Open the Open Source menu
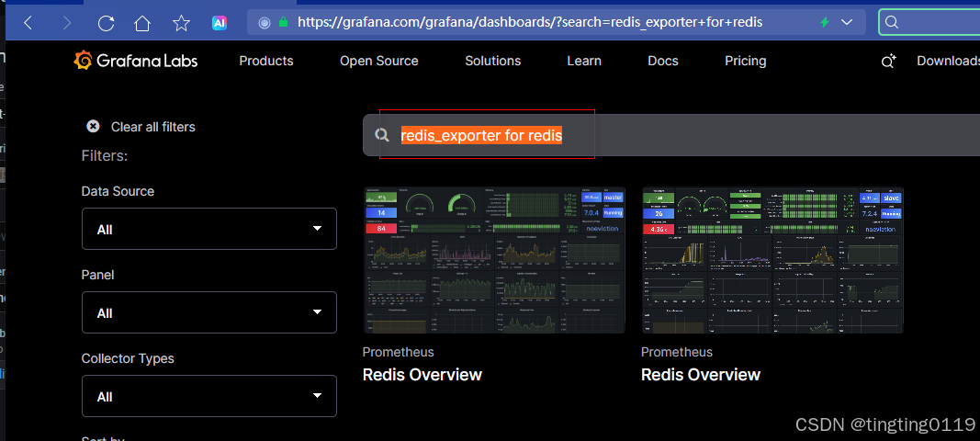980x441 pixels. tap(378, 61)
